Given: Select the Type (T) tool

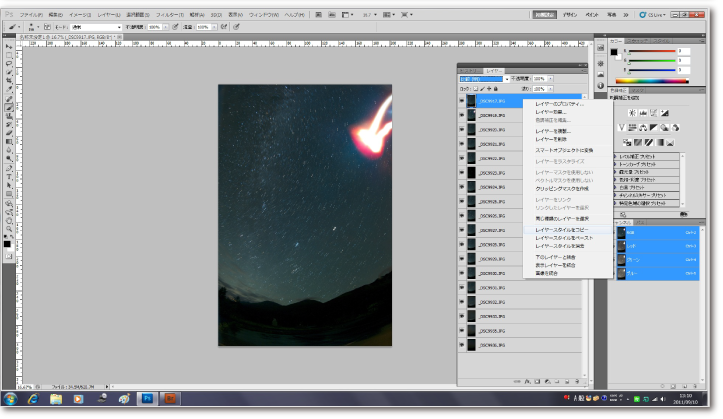Looking at the screenshot, I should pyautogui.click(x=8, y=176).
